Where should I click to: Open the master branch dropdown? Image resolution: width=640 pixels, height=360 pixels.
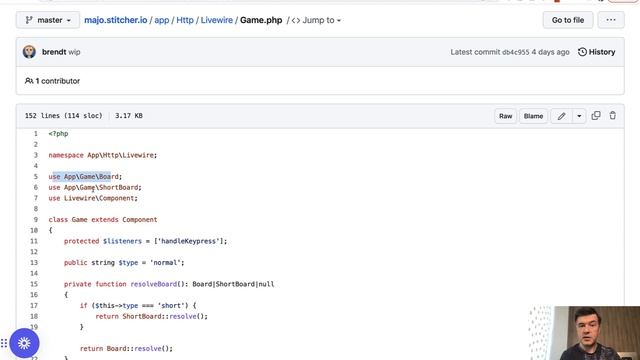pyautogui.click(x=48, y=20)
